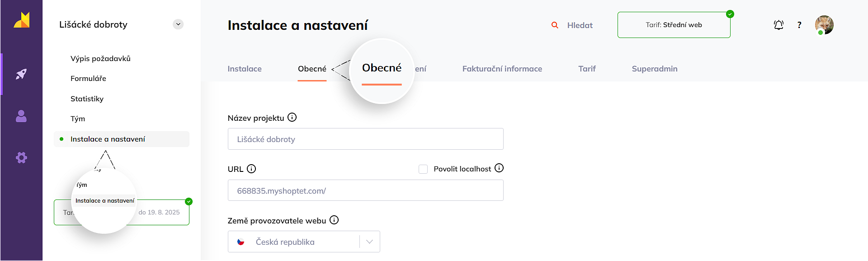The width and height of the screenshot is (868, 261).
Task: Go to Statistiky in sidebar
Action: tap(87, 99)
